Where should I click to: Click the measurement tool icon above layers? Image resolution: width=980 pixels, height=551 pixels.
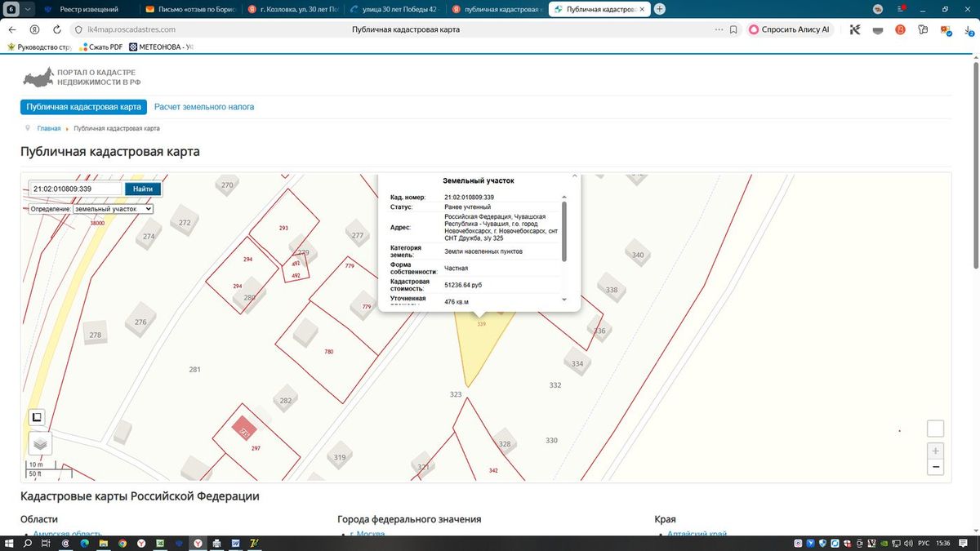(37, 417)
